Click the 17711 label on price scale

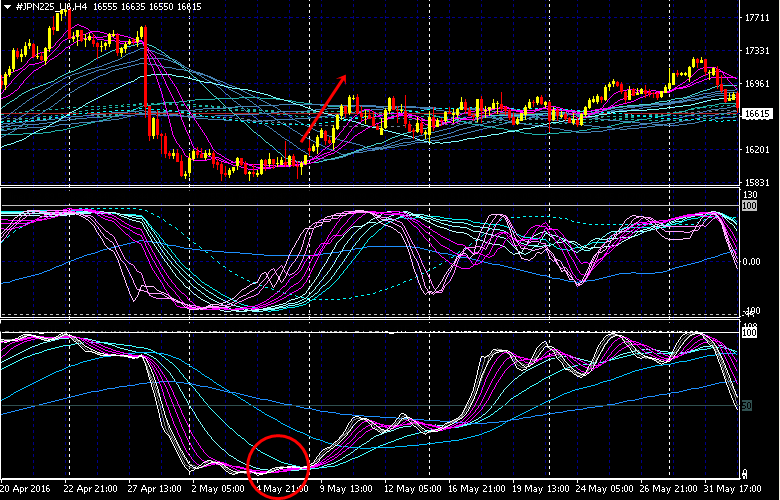(756, 18)
